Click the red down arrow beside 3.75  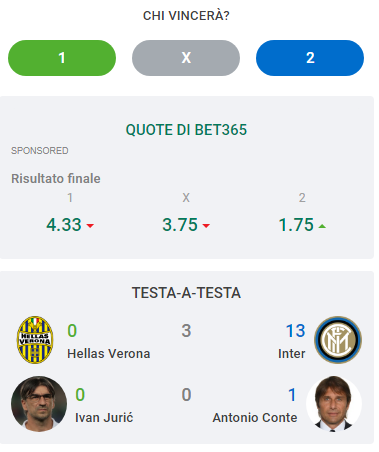(x=206, y=226)
